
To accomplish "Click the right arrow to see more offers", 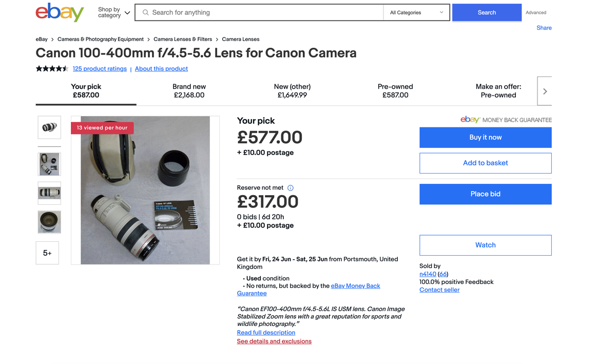I will pos(545,91).
